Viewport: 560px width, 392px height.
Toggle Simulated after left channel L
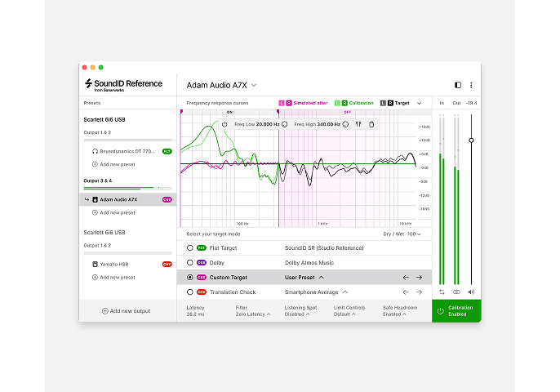(282, 103)
